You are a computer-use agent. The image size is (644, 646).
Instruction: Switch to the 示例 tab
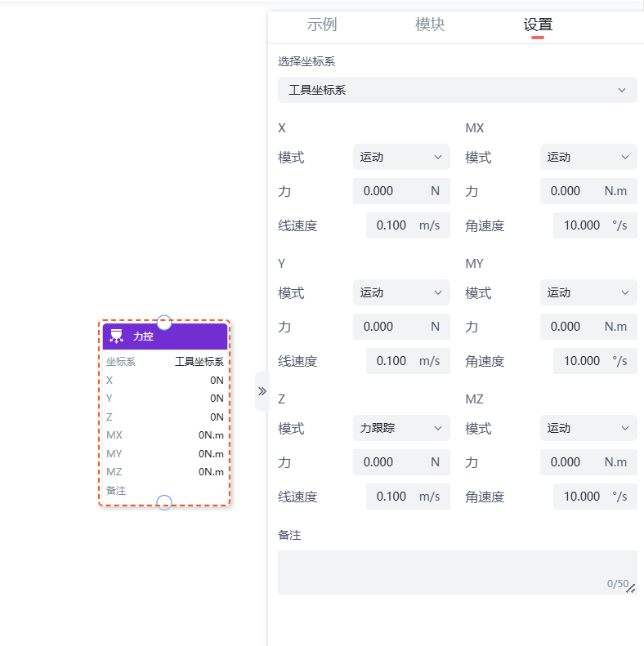pos(322,25)
